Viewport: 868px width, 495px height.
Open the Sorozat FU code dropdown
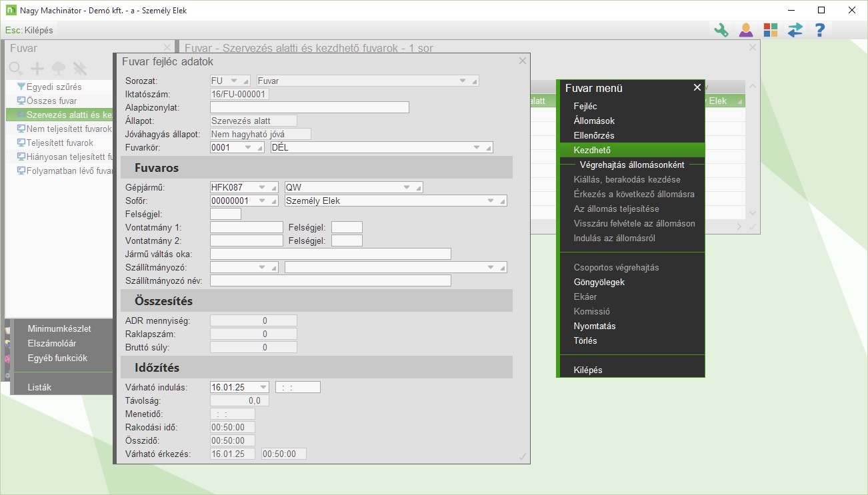pos(234,81)
